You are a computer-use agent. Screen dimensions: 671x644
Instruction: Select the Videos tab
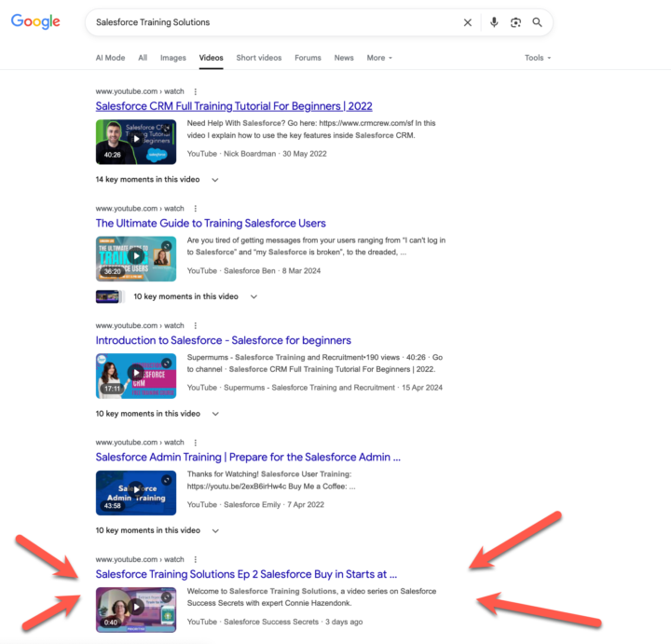(x=211, y=58)
